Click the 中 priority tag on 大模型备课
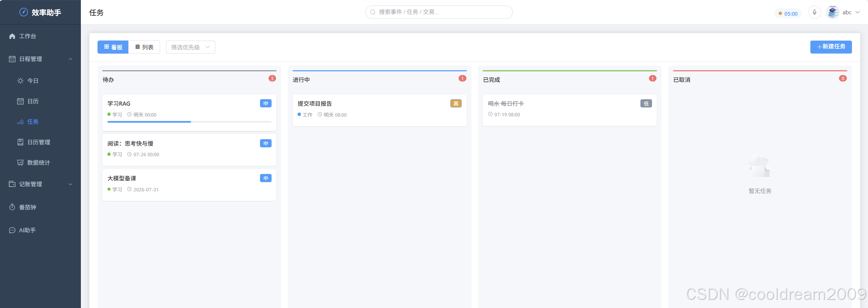 [266, 178]
